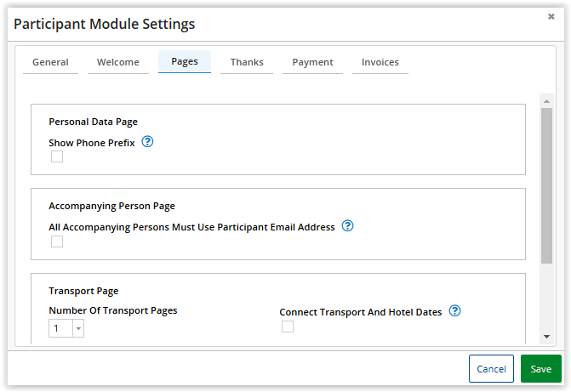Open help for Accompanying Persons email setting
The width and height of the screenshot is (571, 392).
click(x=347, y=225)
